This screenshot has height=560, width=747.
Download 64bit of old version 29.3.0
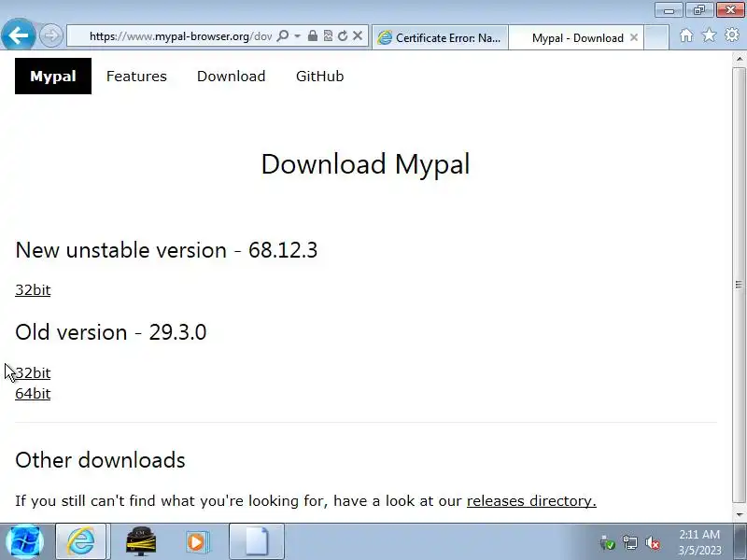coord(33,394)
